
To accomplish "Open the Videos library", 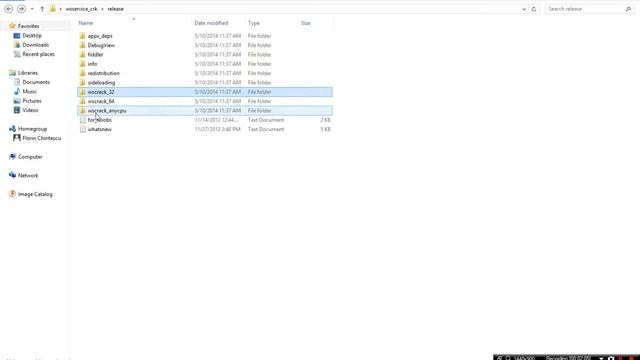I will 30,110.
